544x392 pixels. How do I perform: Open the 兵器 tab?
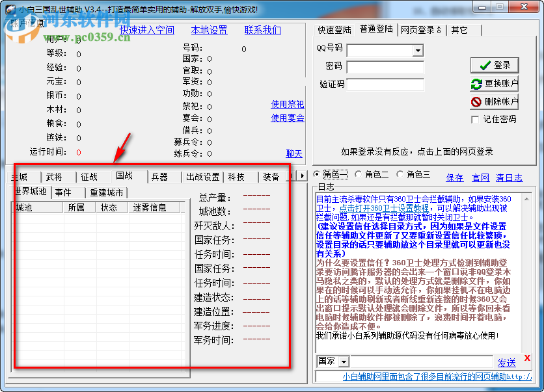[165, 177]
